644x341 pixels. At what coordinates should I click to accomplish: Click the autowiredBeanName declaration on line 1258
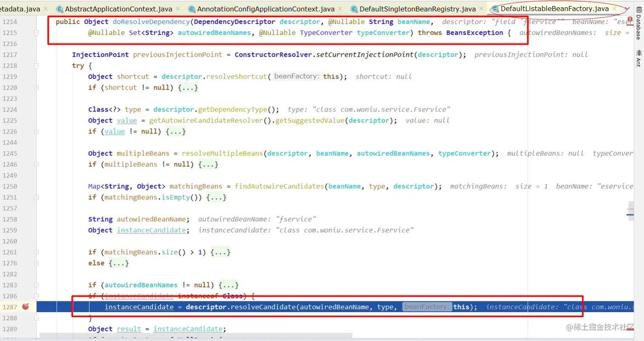pyautogui.click(x=151, y=219)
